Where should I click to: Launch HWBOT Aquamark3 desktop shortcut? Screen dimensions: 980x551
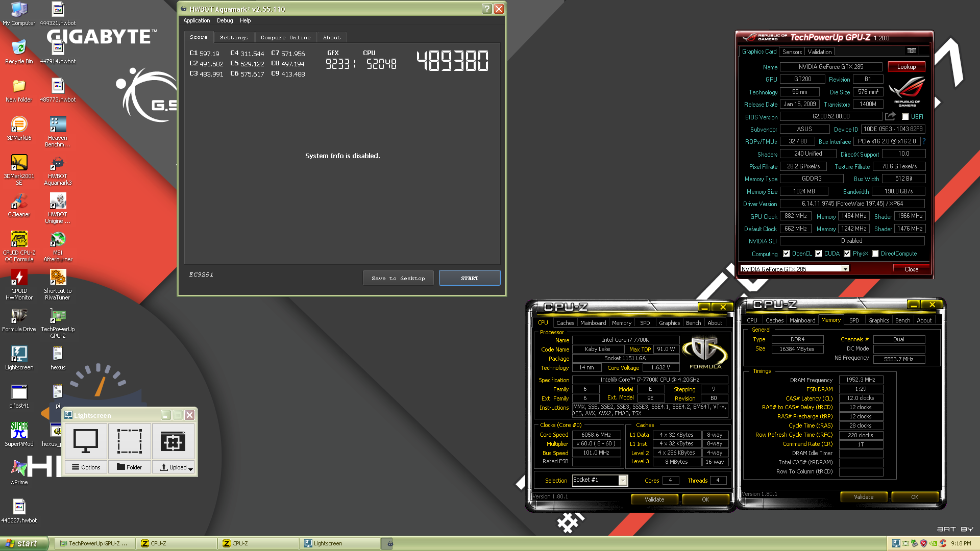pyautogui.click(x=58, y=170)
